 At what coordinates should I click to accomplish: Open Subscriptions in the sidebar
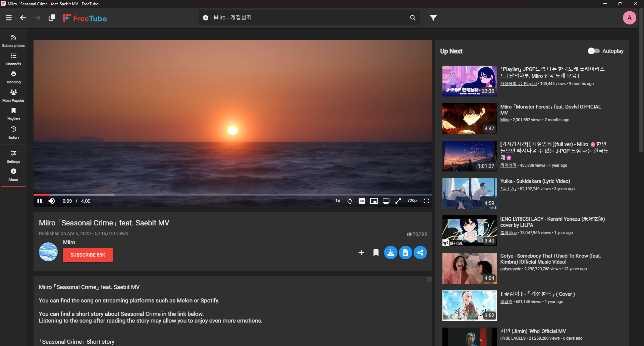pyautogui.click(x=13, y=41)
